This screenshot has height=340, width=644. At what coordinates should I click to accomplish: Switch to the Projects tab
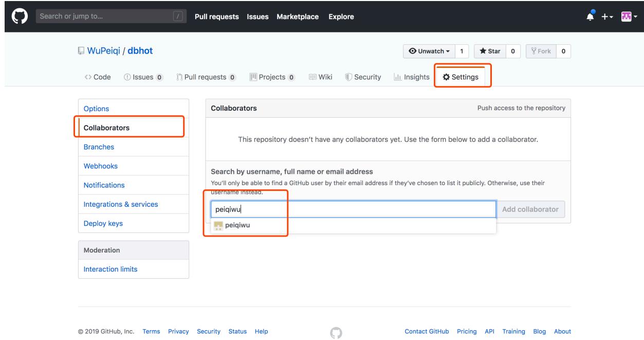(272, 77)
